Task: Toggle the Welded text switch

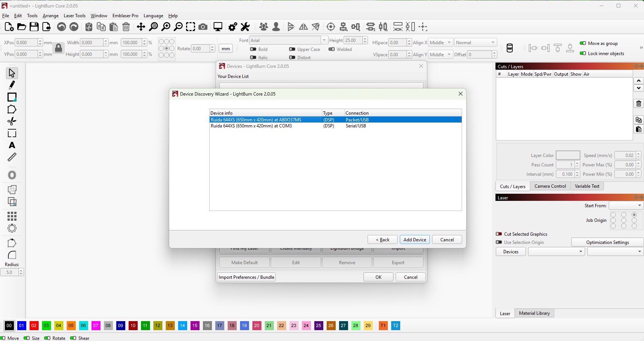Action: point(332,49)
